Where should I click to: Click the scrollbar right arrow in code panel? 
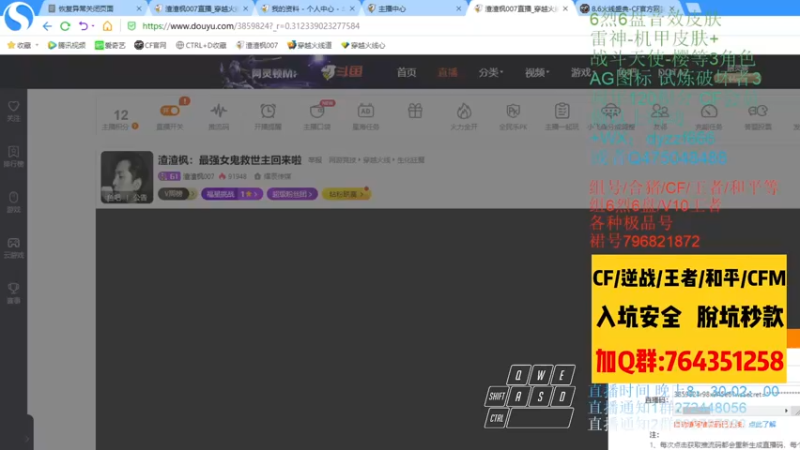pyautogui.click(x=786, y=410)
